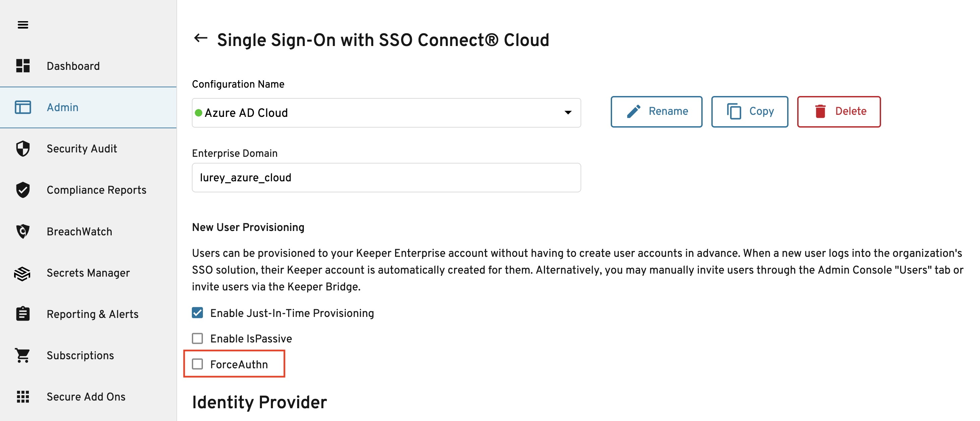Click the Security Audit shield icon
This screenshot has height=421, width=980.
(x=23, y=148)
